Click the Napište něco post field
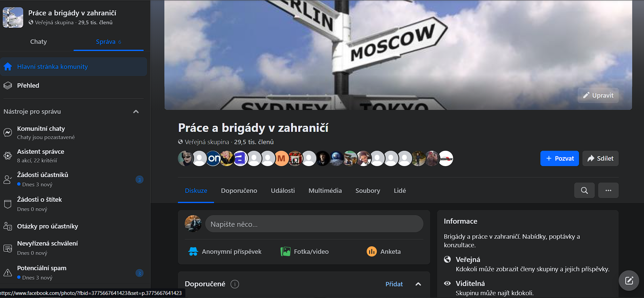This screenshot has height=298, width=644. (x=314, y=224)
